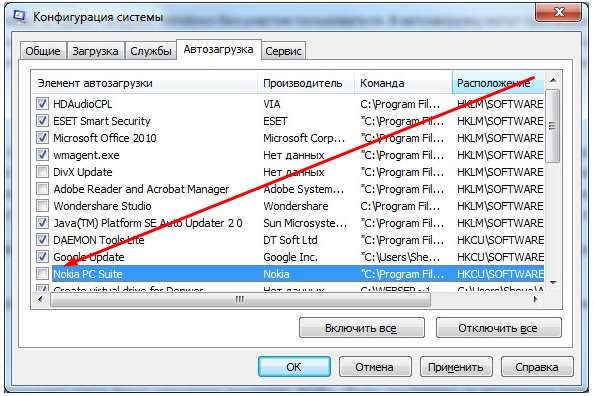Click the vertical scrollbar up arrow

click(x=553, y=80)
